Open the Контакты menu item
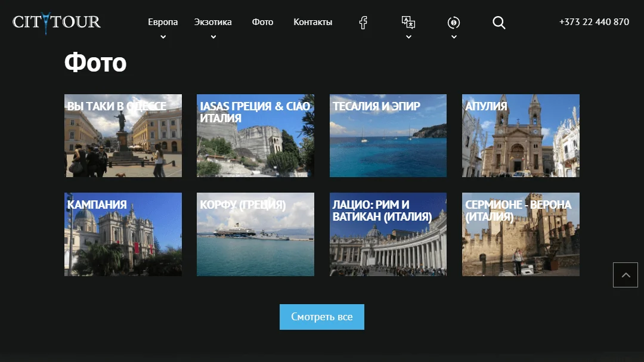644x362 pixels. coord(312,22)
